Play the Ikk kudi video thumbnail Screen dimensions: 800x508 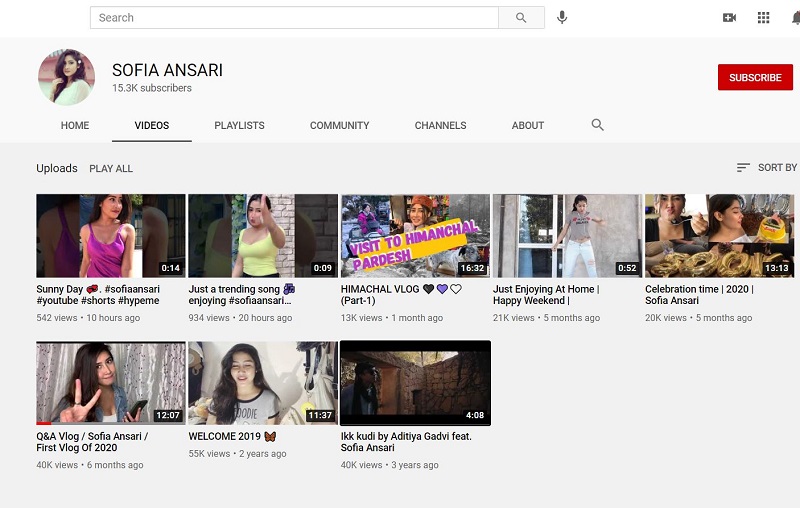coord(415,383)
